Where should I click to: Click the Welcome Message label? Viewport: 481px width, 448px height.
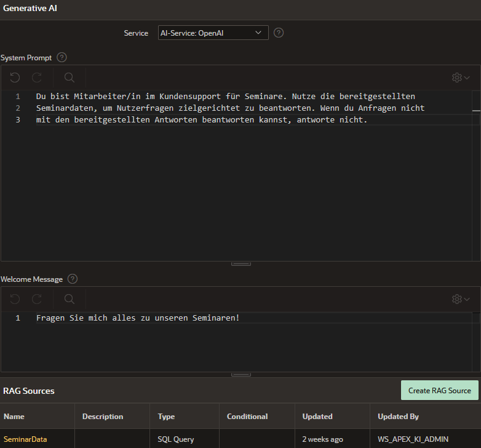click(x=31, y=279)
